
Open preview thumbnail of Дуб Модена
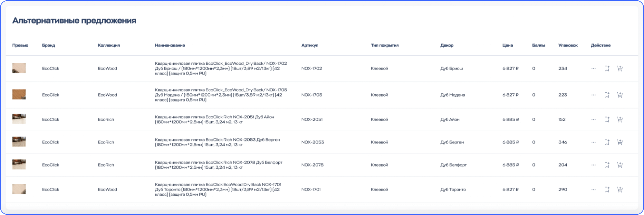pos(19,95)
